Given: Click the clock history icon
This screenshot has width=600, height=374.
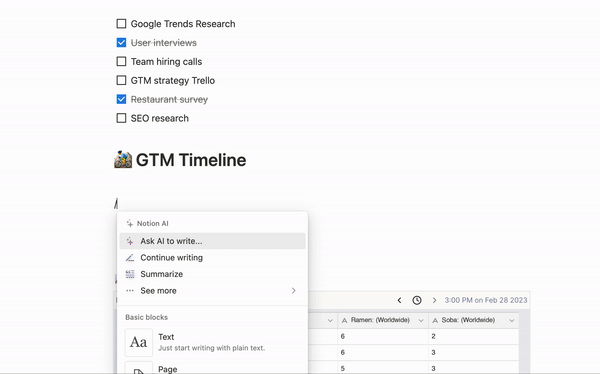Looking at the screenshot, I should 417,300.
